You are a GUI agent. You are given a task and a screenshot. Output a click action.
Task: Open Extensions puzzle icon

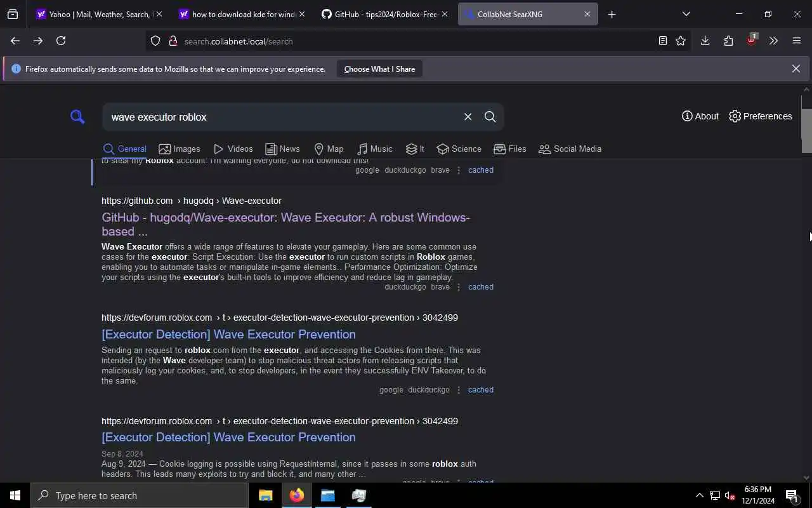pyautogui.click(x=728, y=41)
